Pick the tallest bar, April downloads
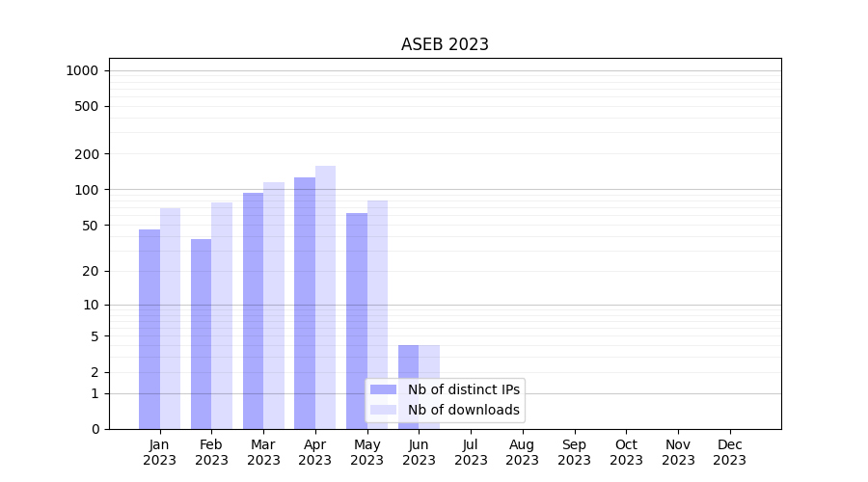The height and width of the screenshot is (482, 868). click(326, 297)
